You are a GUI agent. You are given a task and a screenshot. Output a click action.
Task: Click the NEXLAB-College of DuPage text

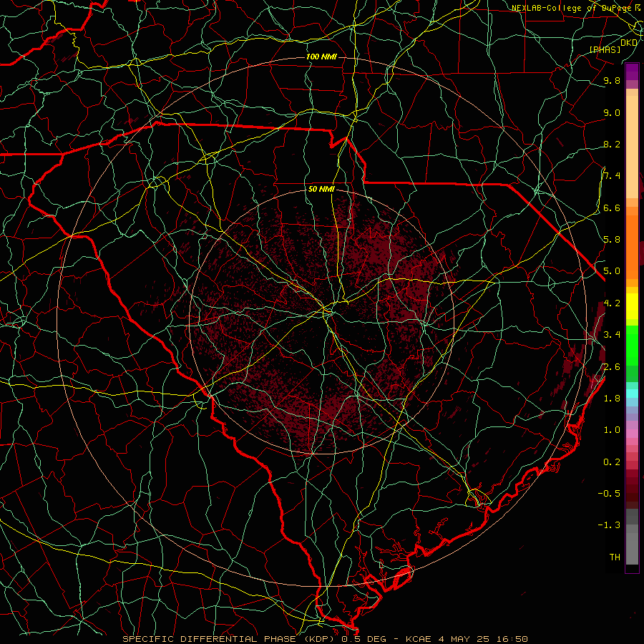pos(571,8)
